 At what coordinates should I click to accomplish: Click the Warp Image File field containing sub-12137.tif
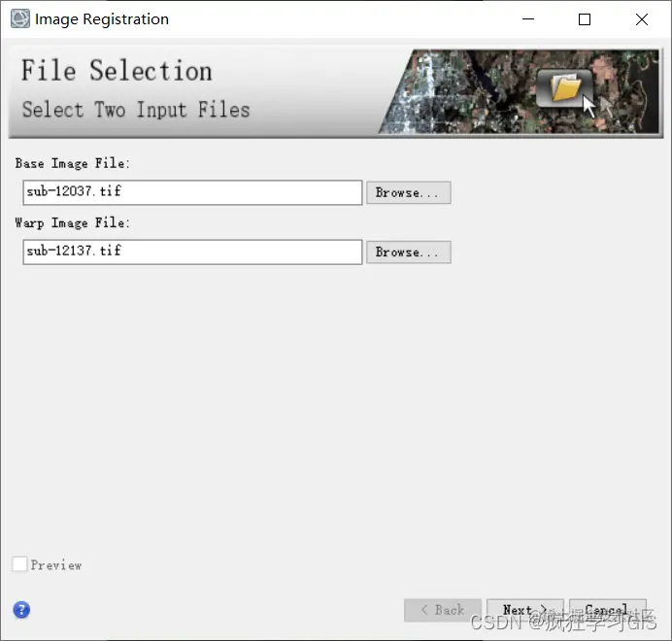pos(192,253)
